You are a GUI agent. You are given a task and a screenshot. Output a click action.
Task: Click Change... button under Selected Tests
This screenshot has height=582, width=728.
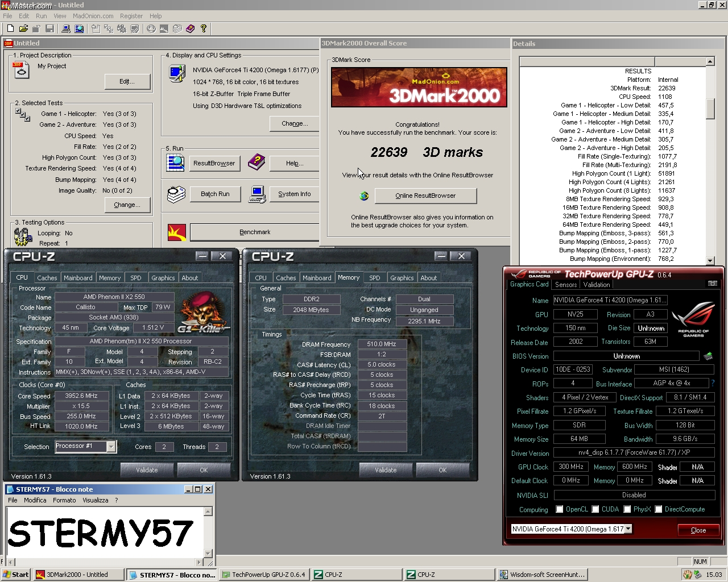127,205
